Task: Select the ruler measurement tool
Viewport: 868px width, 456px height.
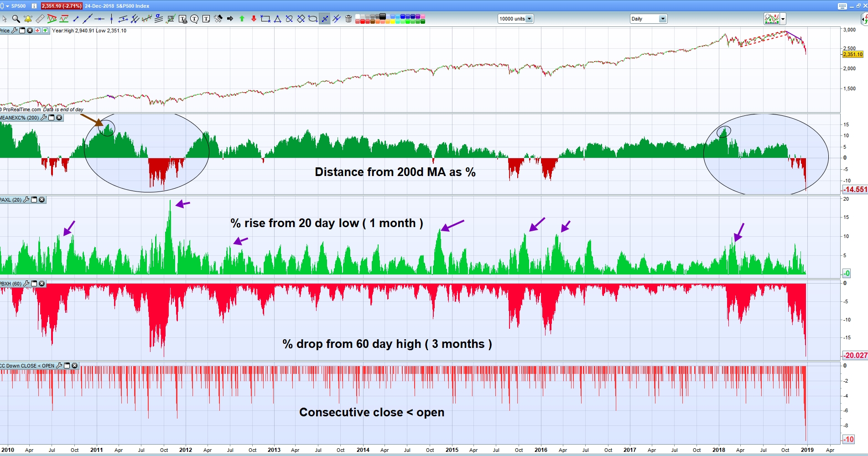Action: pos(40,19)
